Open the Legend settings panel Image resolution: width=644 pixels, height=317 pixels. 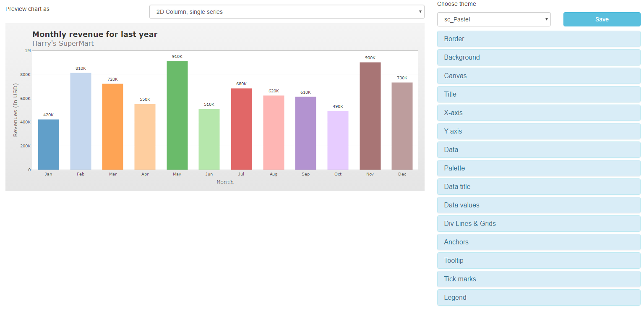(x=538, y=297)
